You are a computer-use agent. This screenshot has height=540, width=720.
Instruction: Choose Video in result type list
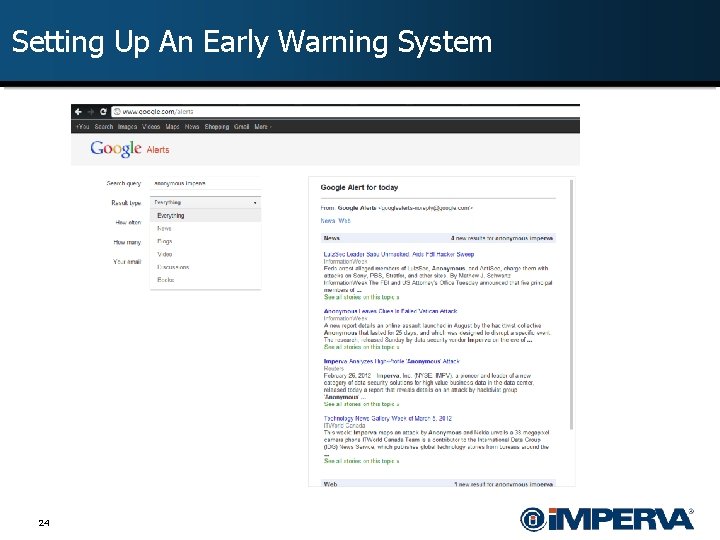click(206, 254)
